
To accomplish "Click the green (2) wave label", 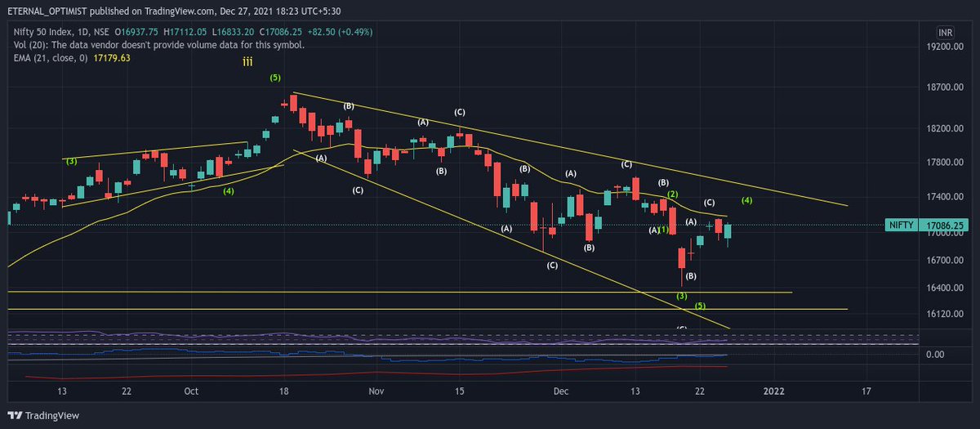I will [673, 194].
